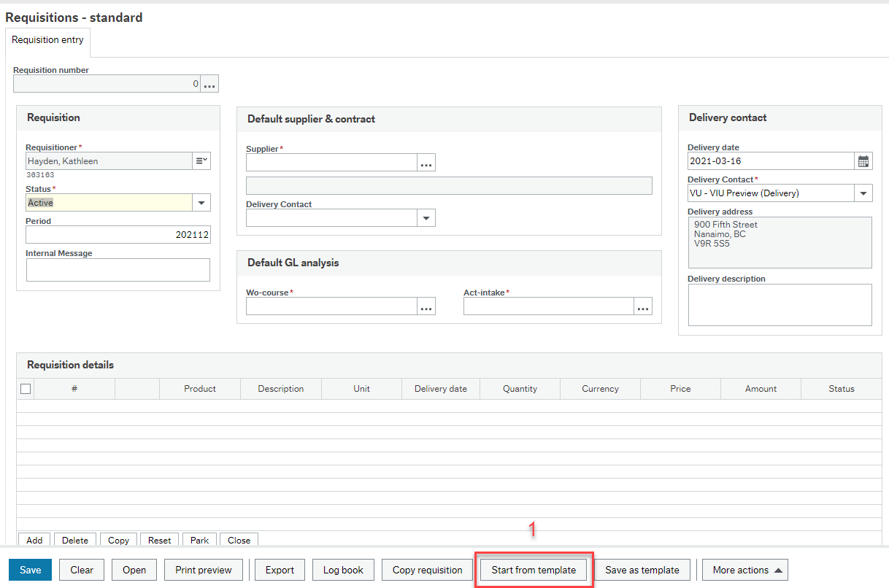Open the Requisitioner selection icon
The image size is (889, 588).
[201, 160]
